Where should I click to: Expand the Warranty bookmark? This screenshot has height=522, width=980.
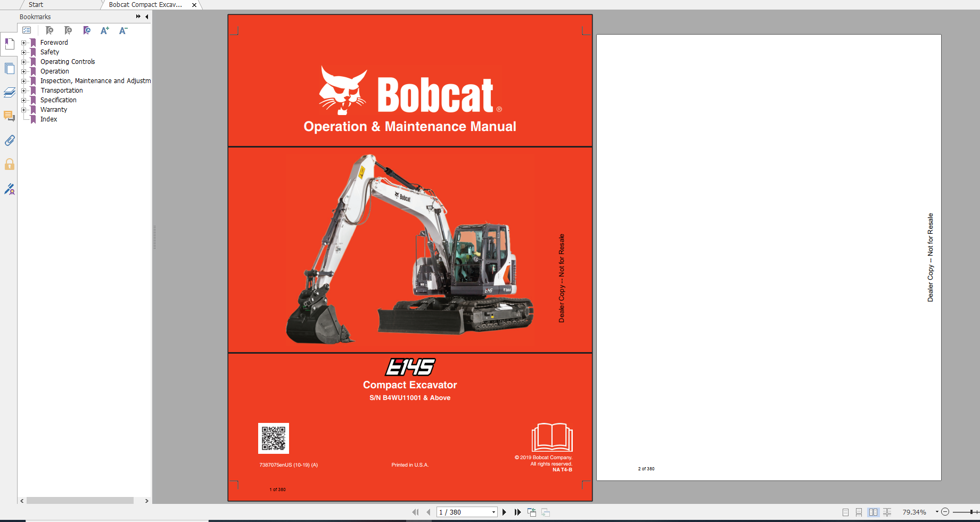click(23, 110)
